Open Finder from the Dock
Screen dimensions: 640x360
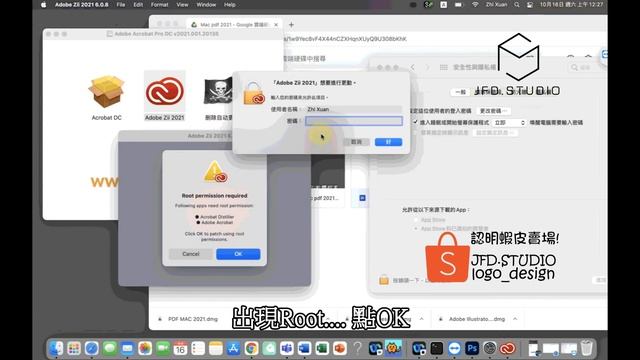(x=56, y=348)
